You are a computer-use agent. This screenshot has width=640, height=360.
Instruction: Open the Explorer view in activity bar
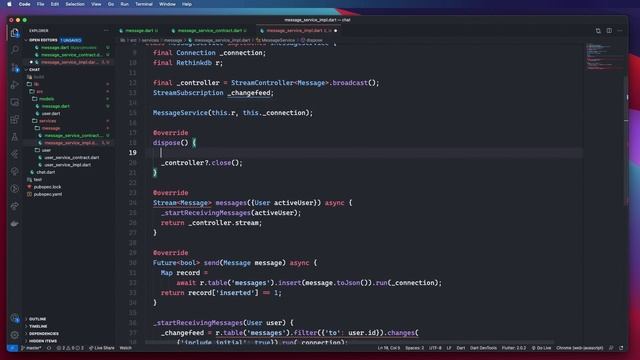tap(15, 33)
